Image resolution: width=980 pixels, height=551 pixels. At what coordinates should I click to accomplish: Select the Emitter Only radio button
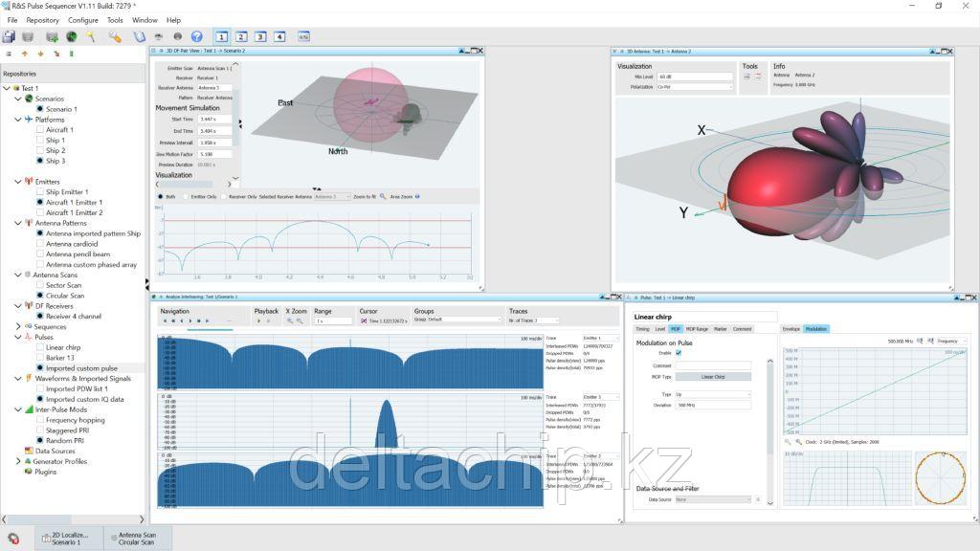tap(186, 197)
